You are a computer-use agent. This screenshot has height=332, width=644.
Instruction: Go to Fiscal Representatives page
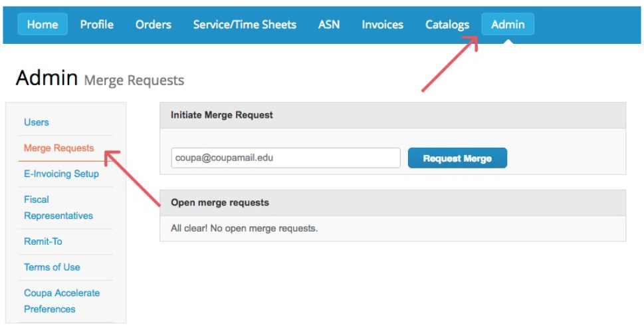click(58, 208)
